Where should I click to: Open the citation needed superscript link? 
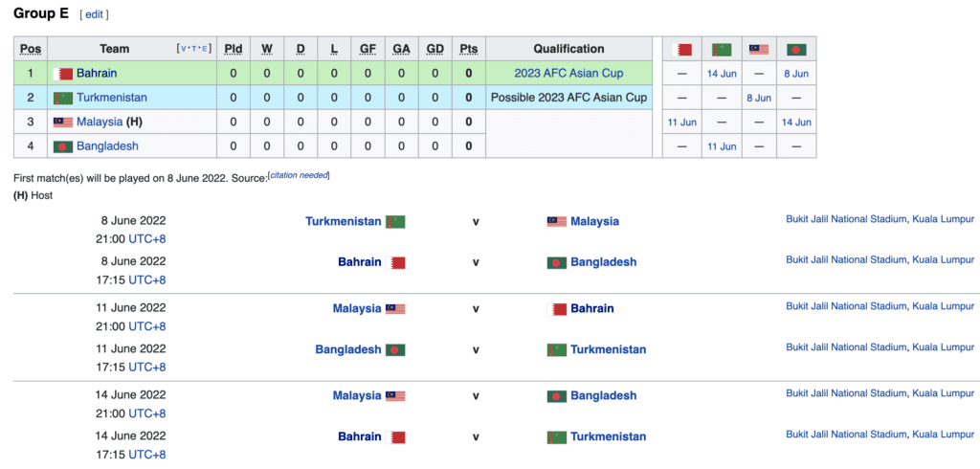click(299, 176)
